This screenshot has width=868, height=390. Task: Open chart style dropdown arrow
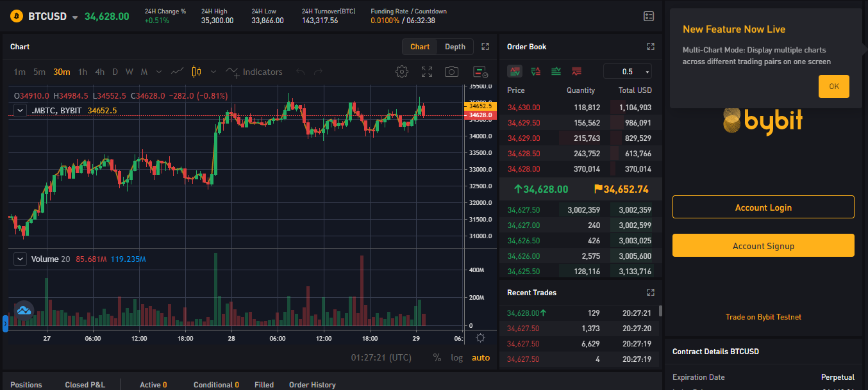pos(213,72)
